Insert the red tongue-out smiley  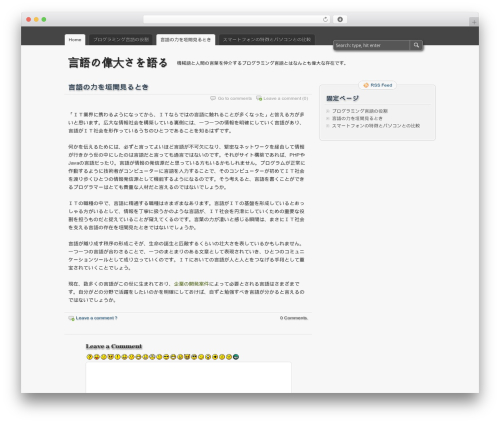pyautogui.click(x=97, y=357)
